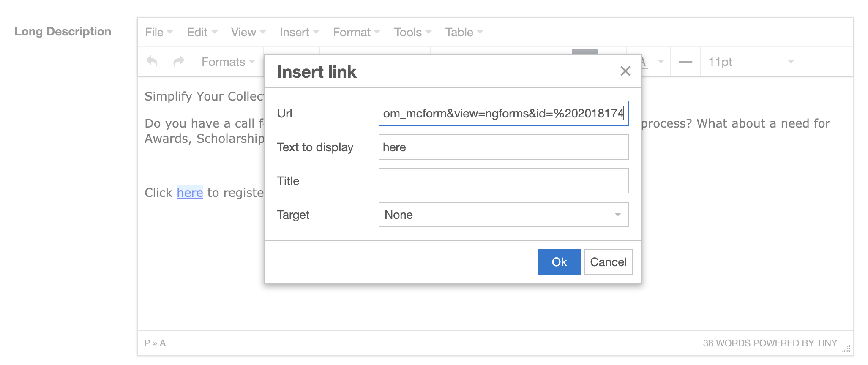Click the 'here' hyperlink in the editor text
The height and width of the screenshot is (365, 868).
click(190, 193)
